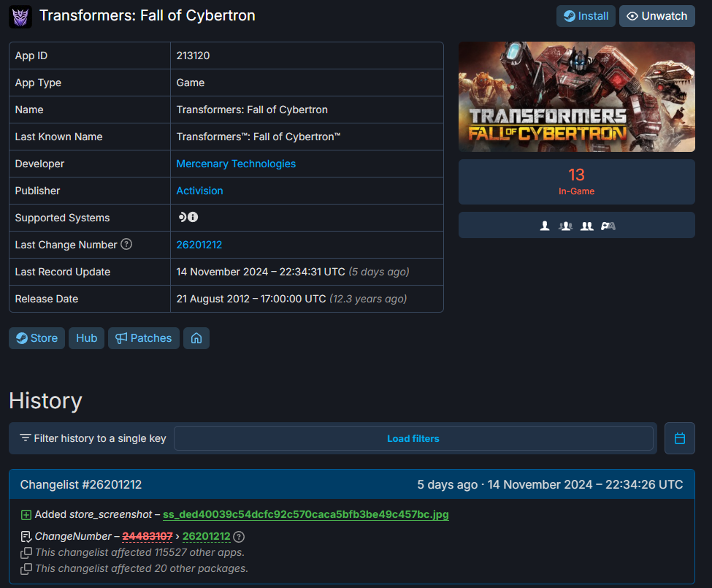This screenshot has height=588, width=712.
Task: Open the Patches button
Action: (x=143, y=338)
